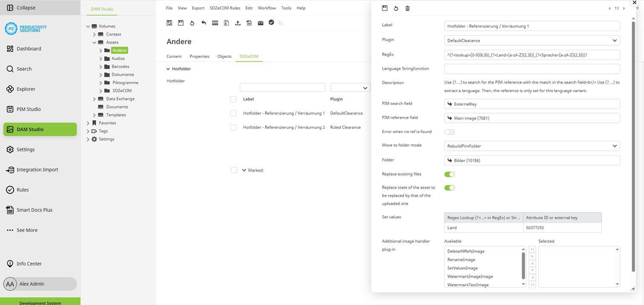Open Integration Import in sidebar

[37, 170]
